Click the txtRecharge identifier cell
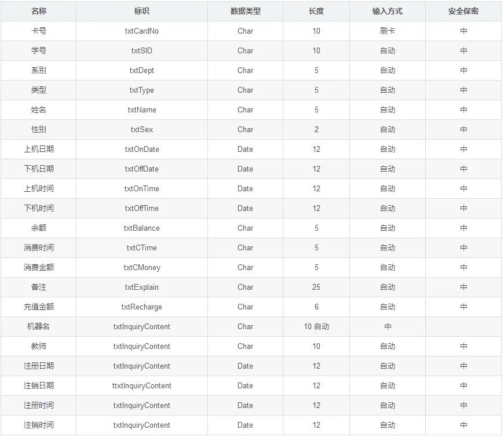The height and width of the screenshot is (437, 504). 142,307
